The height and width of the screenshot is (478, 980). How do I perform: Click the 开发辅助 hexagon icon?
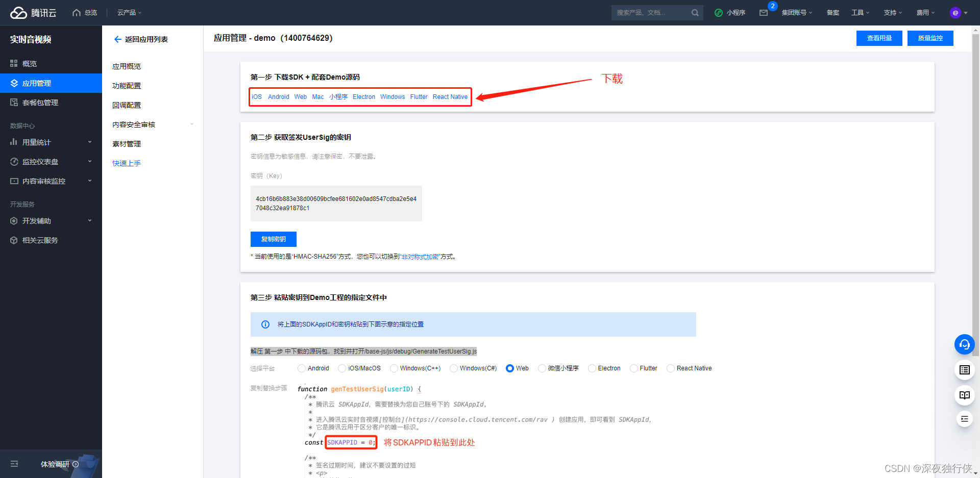point(14,221)
